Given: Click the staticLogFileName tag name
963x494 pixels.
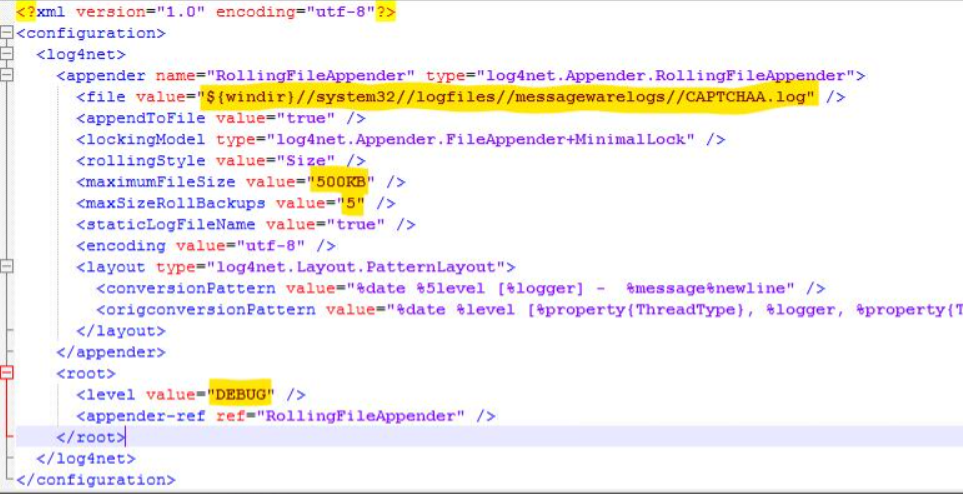Looking at the screenshot, I should click(171, 225).
